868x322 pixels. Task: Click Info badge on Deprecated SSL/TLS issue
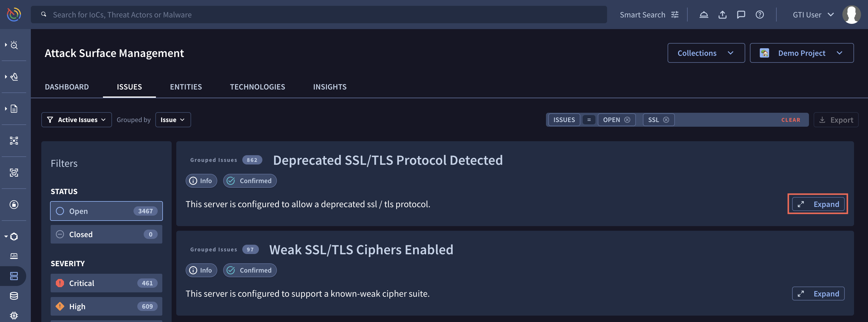tap(201, 181)
